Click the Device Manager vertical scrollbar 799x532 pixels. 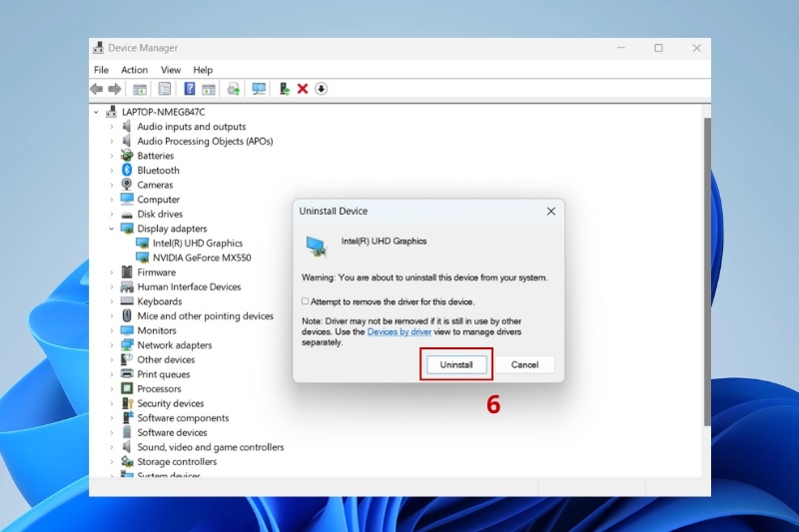pyautogui.click(x=707, y=271)
